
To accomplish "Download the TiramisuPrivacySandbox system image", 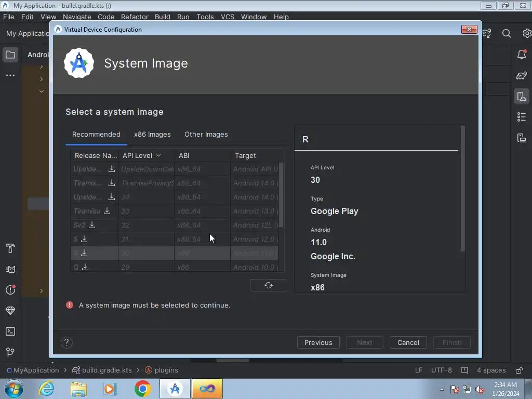I will click(111, 183).
